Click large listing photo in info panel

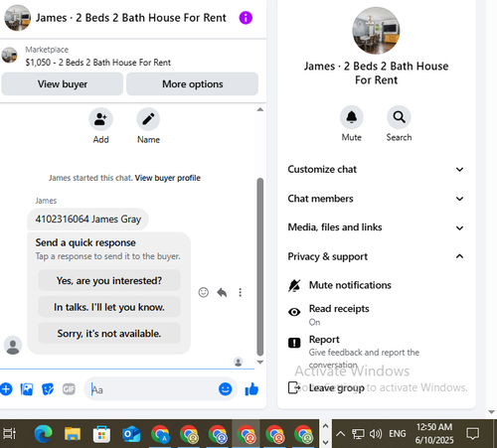376,31
